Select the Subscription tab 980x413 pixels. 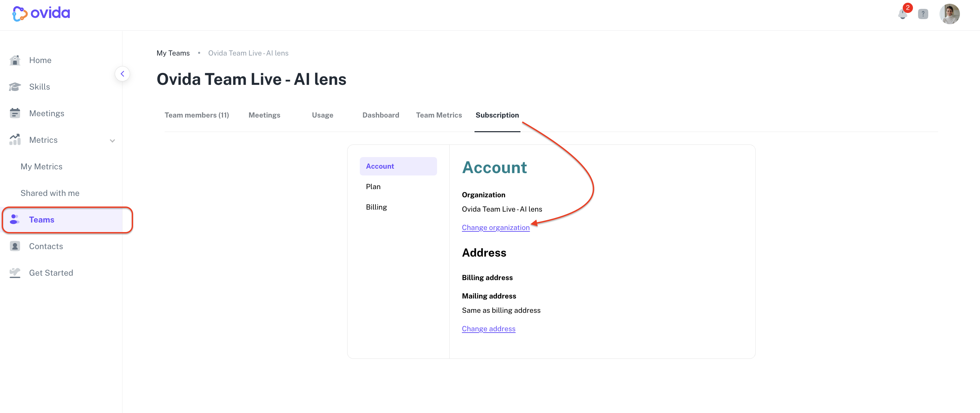[x=497, y=115]
